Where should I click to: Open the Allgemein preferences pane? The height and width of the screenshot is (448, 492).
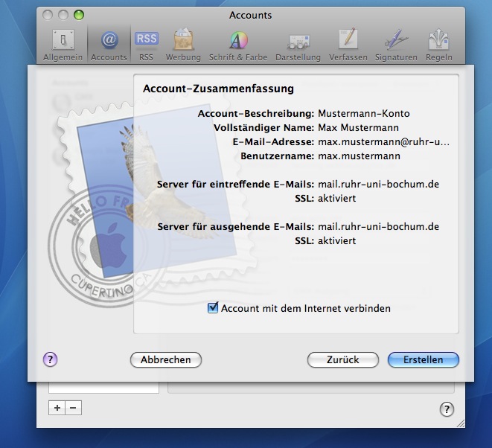tap(63, 45)
